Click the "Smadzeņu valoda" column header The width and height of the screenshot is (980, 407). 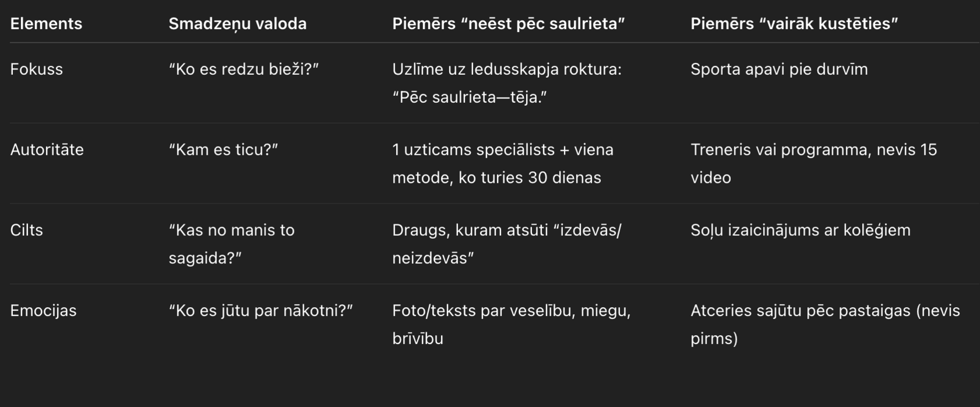pos(237,24)
